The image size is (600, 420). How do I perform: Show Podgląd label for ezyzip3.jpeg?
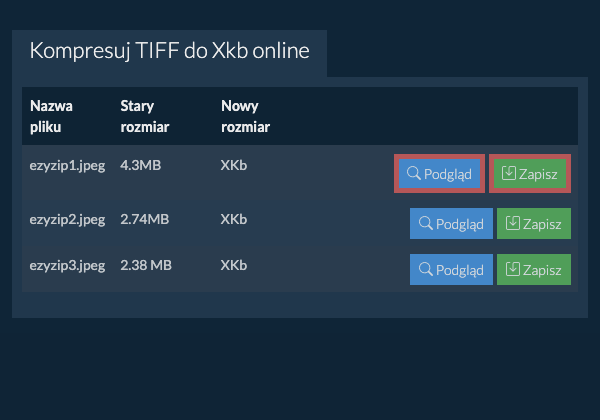click(x=461, y=269)
